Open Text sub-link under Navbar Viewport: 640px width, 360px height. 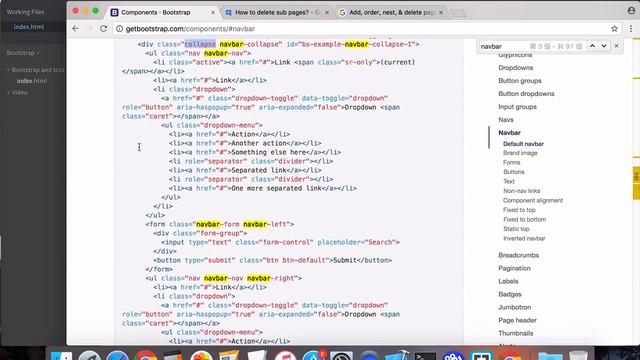[509, 181]
